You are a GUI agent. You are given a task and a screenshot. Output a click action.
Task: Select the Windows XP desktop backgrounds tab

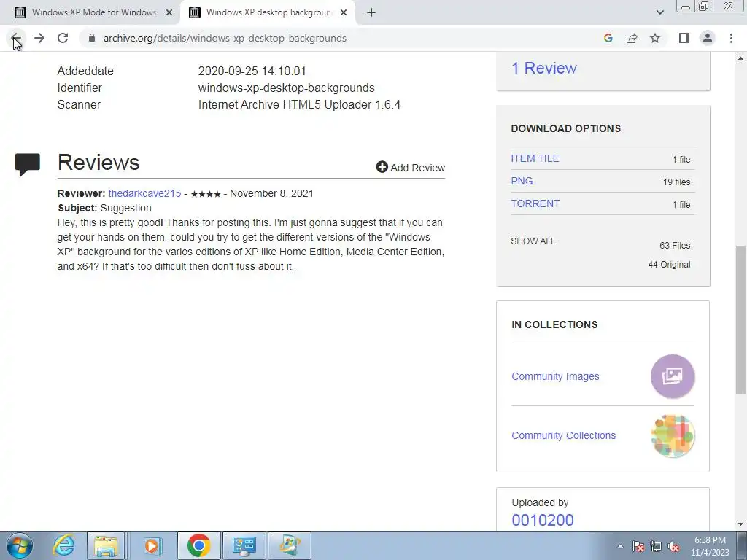(x=268, y=12)
